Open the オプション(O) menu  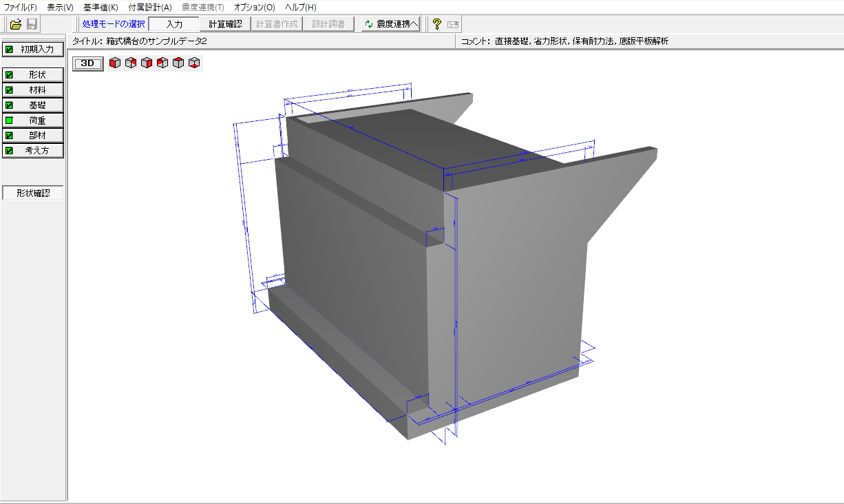pyautogui.click(x=254, y=7)
